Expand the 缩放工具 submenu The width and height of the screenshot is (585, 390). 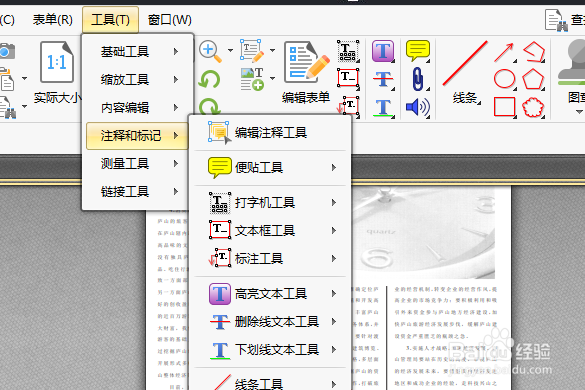[x=137, y=79]
